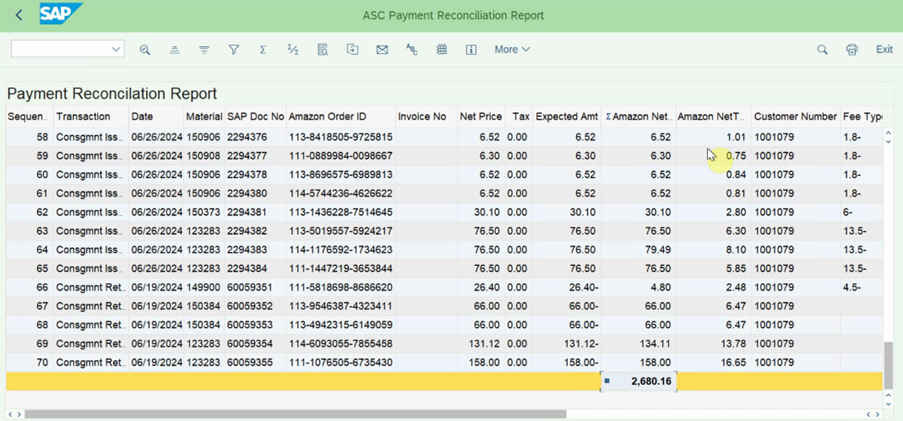Open the search magnifier near Exit

coord(822,50)
